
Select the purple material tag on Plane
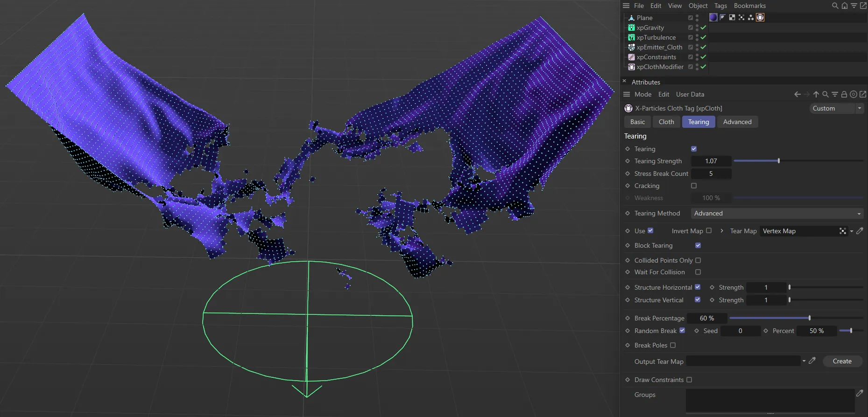point(713,17)
